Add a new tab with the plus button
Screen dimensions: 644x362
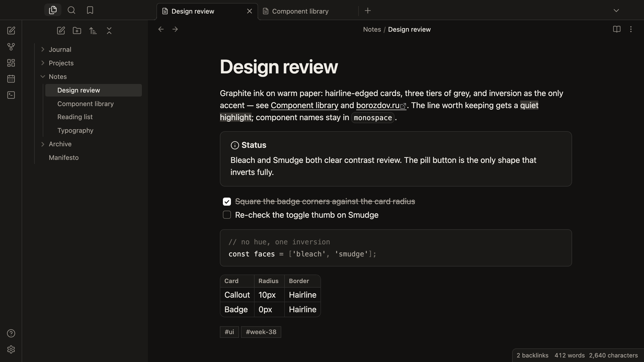click(368, 11)
